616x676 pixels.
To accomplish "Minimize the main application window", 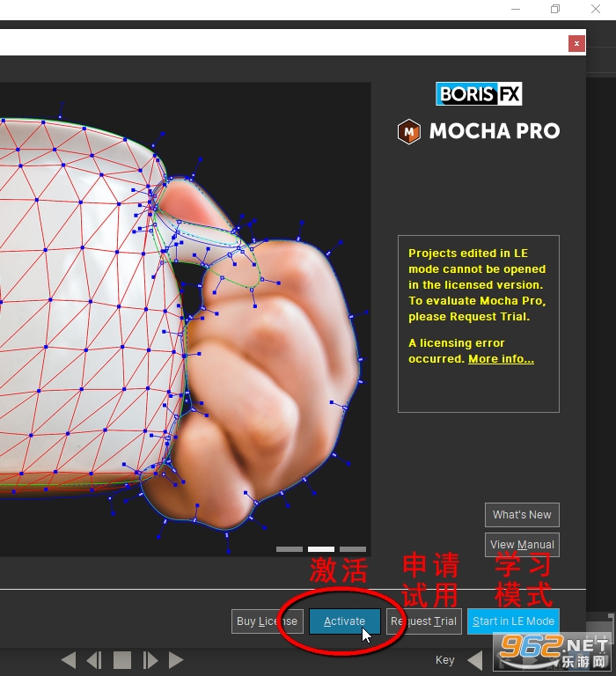I will pos(516,9).
